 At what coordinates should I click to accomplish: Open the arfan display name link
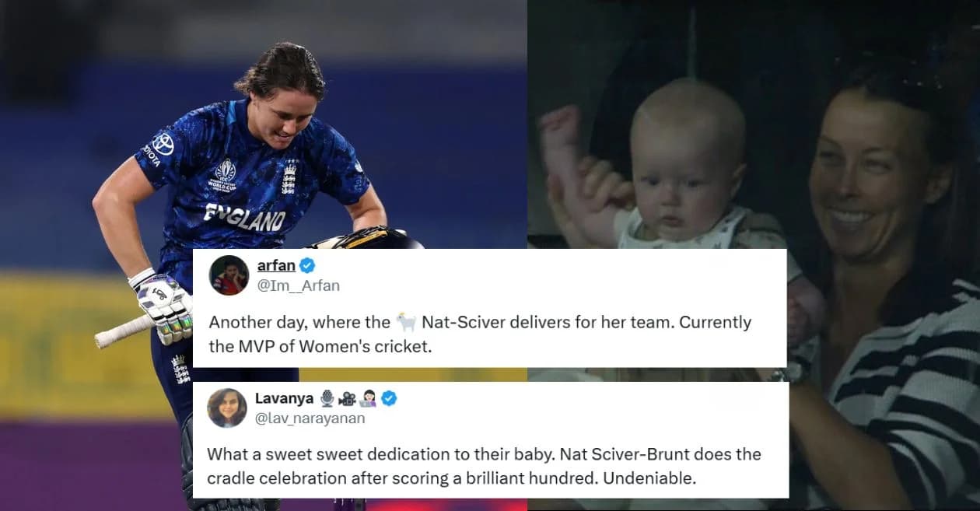(x=276, y=266)
